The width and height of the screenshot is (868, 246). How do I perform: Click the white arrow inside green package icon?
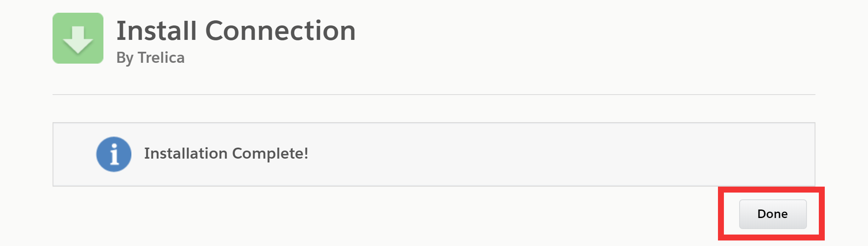[x=78, y=39]
